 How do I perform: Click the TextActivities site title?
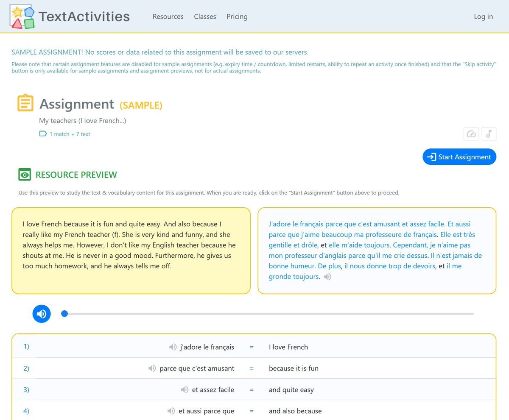coord(84,17)
